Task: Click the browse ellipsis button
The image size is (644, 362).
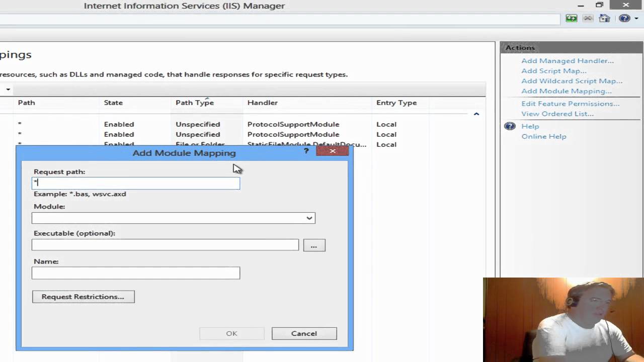Action: [314, 245]
